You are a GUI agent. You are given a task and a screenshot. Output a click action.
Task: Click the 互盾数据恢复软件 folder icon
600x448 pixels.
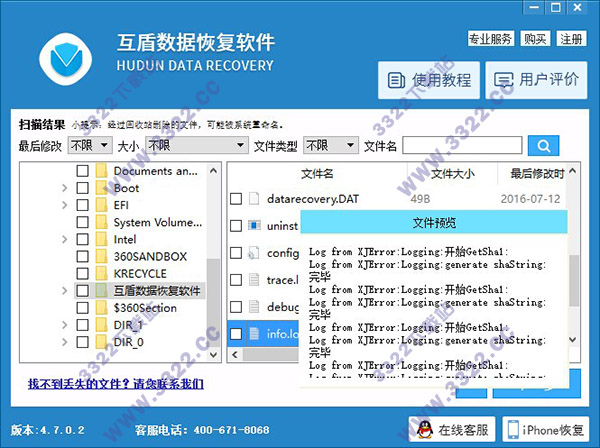[101, 291]
